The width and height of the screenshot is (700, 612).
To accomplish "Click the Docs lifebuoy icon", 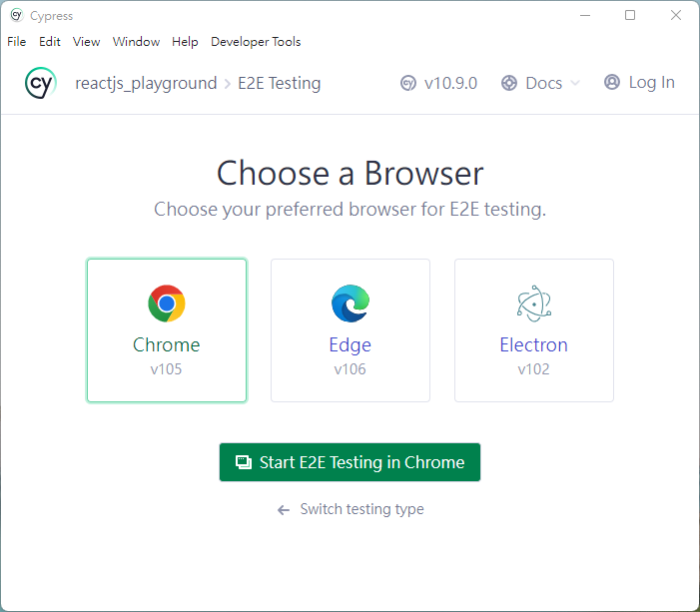I will pos(509,83).
